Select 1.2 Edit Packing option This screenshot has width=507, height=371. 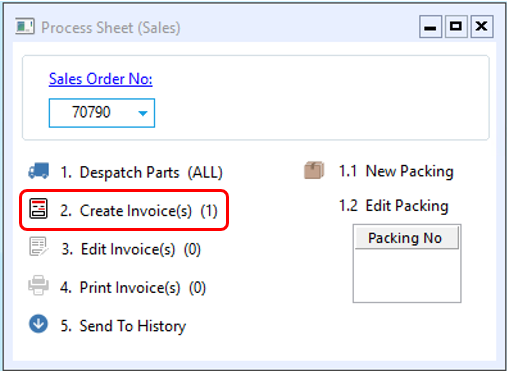click(394, 206)
